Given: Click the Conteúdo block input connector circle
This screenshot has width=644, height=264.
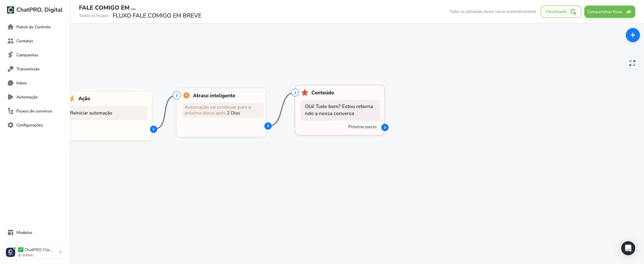Looking at the screenshot, I should pyautogui.click(x=295, y=93).
